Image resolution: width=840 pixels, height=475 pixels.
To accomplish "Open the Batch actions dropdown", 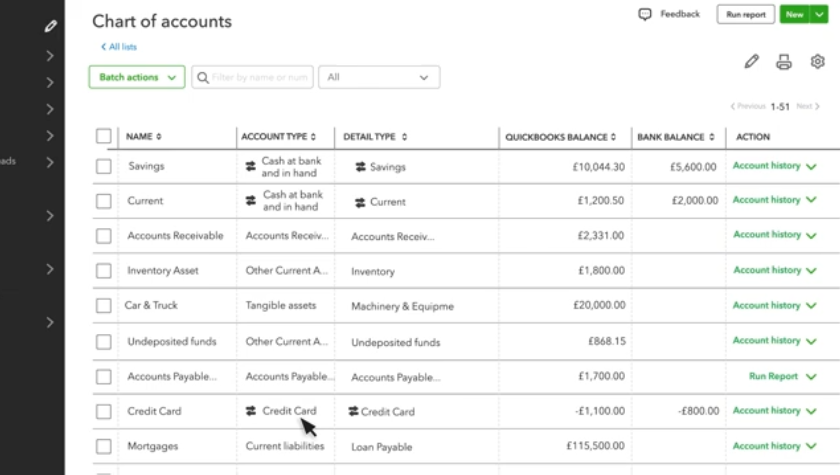I will pos(137,77).
